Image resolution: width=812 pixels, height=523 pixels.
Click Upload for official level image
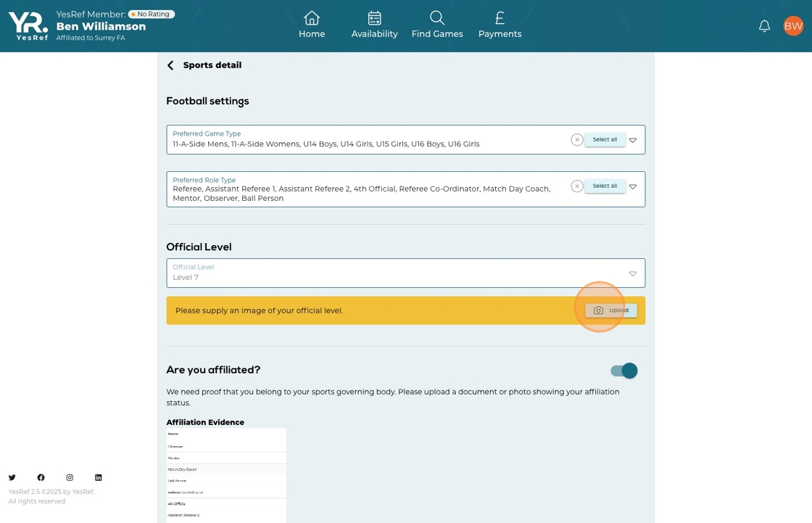611,310
